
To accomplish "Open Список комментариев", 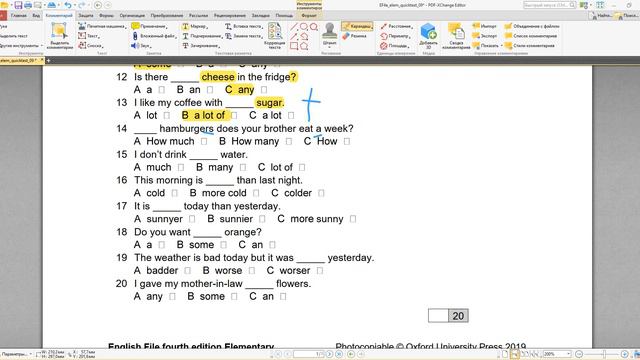I will click(x=531, y=36).
